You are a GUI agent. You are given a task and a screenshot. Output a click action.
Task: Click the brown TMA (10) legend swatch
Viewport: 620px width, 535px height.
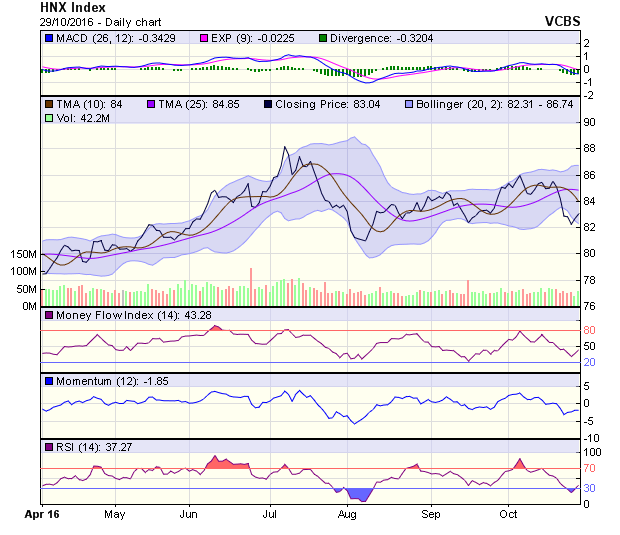click(49, 103)
